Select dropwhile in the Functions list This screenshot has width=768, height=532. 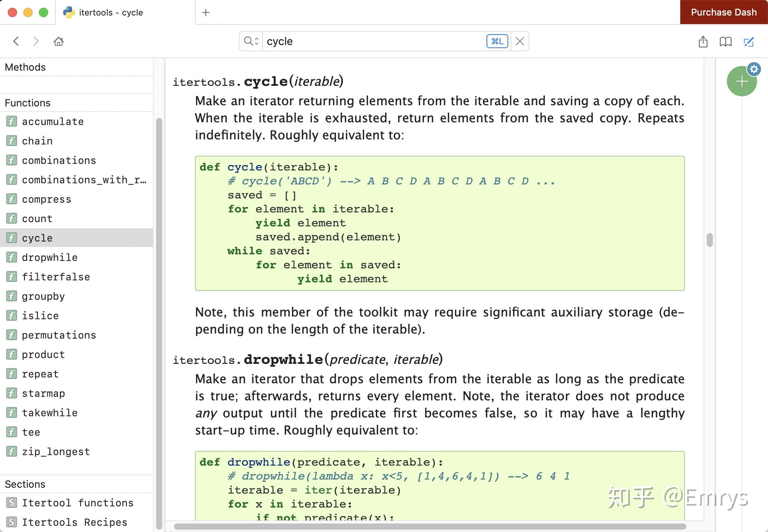[x=50, y=257]
